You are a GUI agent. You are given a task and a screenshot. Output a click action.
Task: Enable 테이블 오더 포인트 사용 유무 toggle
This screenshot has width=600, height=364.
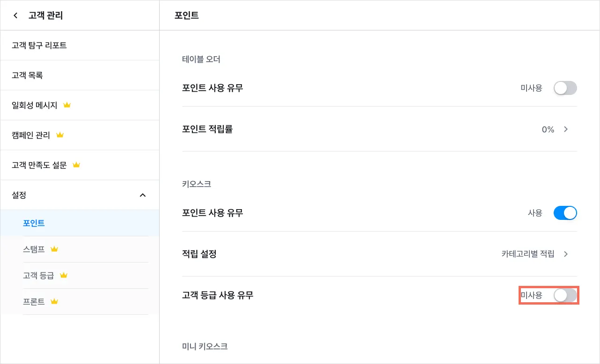pyautogui.click(x=565, y=88)
